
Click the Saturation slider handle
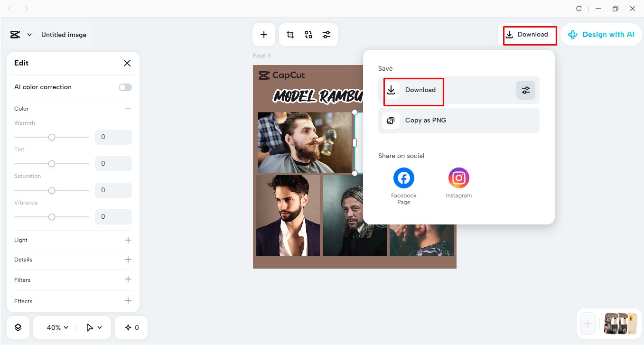[52, 190]
